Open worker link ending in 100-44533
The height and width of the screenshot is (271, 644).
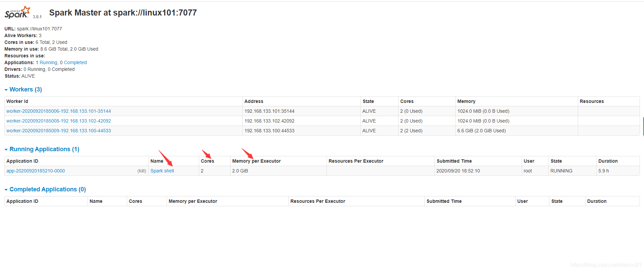tap(58, 131)
